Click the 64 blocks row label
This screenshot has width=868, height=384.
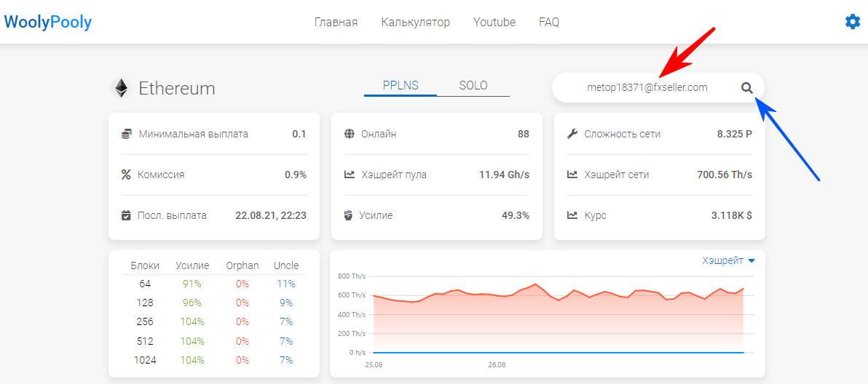point(145,284)
